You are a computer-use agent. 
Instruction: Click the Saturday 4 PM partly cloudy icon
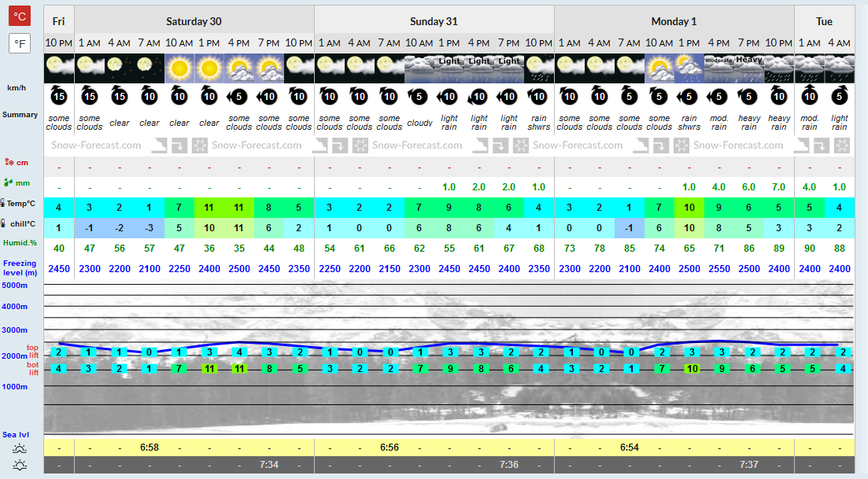click(x=239, y=68)
